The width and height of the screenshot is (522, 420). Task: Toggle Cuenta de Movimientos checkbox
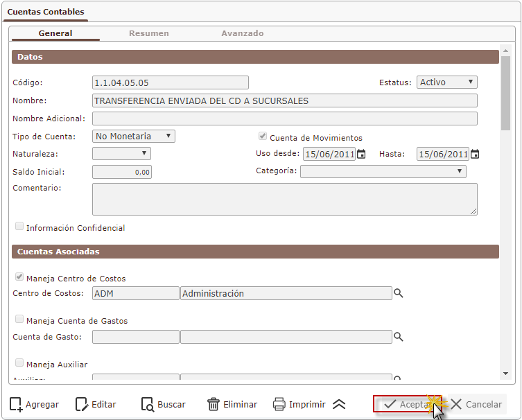(x=263, y=136)
